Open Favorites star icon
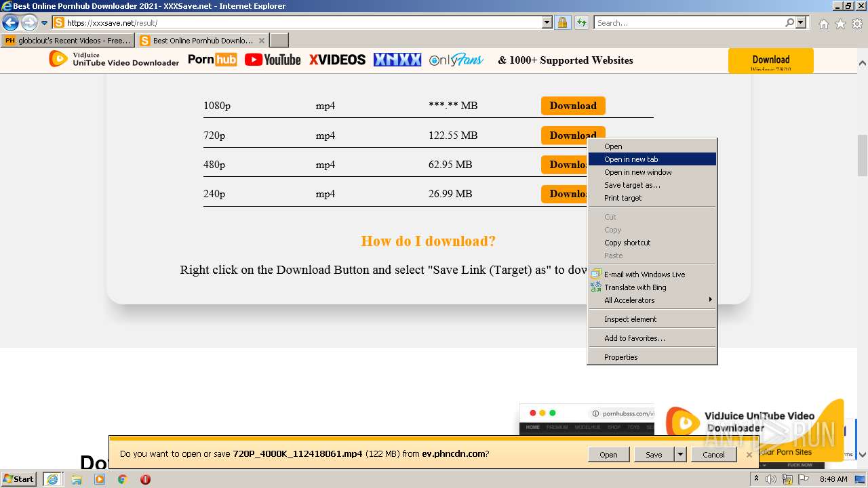The width and height of the screenshot is (868, 488). (840, 24)
